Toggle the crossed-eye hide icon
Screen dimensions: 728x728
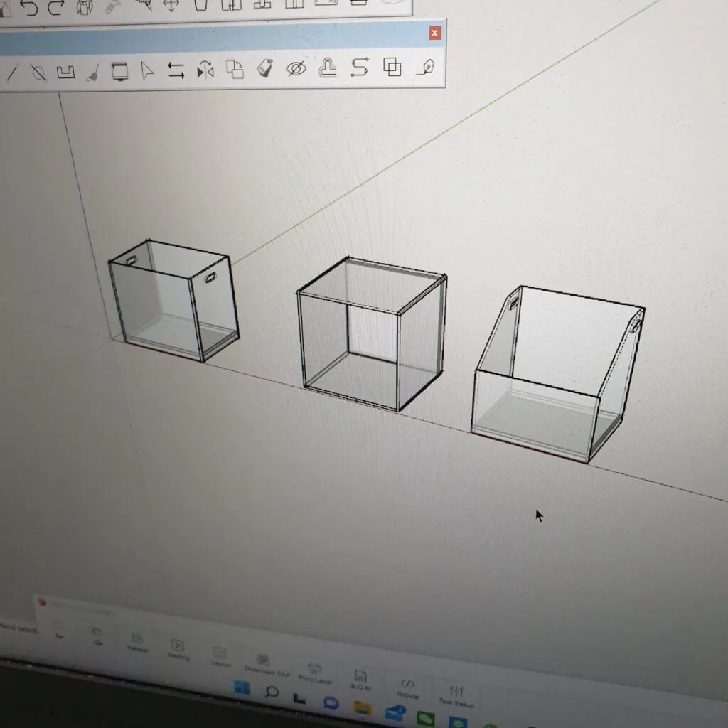[x=296, y=68]
